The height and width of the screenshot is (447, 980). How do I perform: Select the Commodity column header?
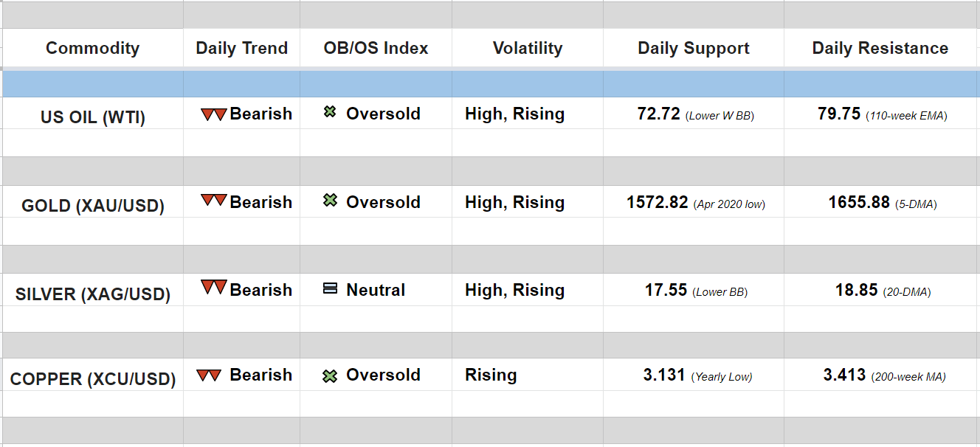tap(92, 49)
